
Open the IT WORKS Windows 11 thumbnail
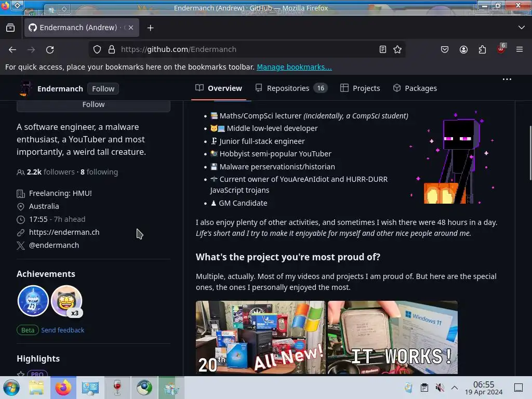point(393,337)
